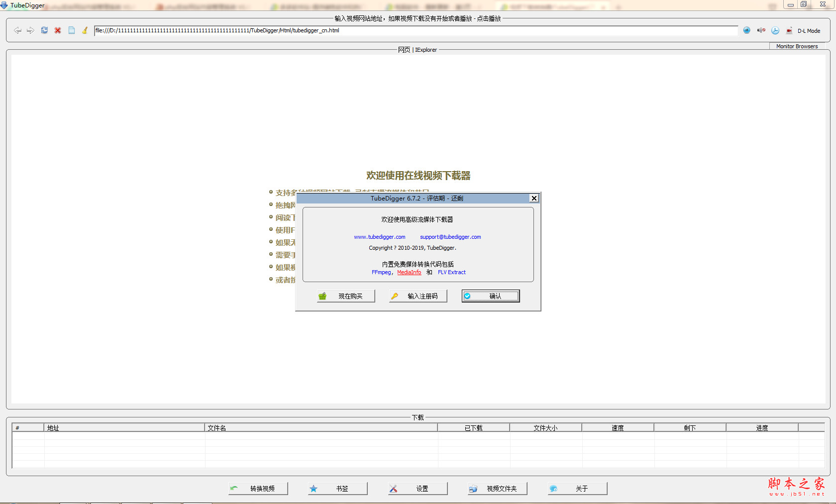This screenshot has height=504, width=836.
Task: Stop loading with the red X icon
Action: click(x=58, y=30)
